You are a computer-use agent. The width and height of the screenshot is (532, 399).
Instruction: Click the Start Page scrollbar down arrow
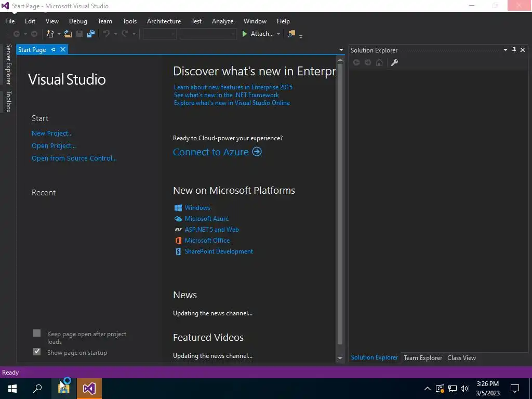[340, 358]
